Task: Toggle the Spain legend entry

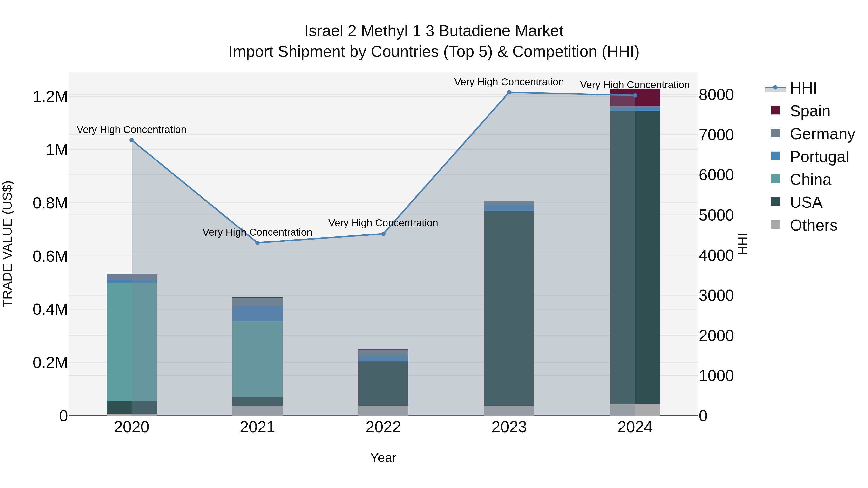Action: pos(800,111)
